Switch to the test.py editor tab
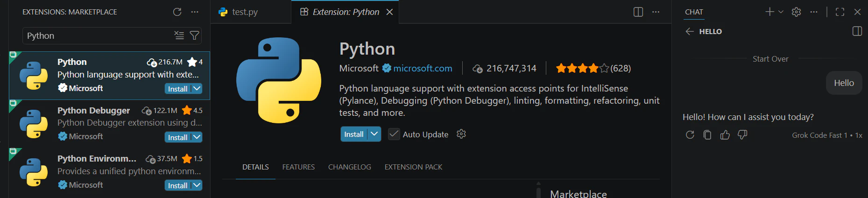Screen dimensions: 868x198 [251, 12]
